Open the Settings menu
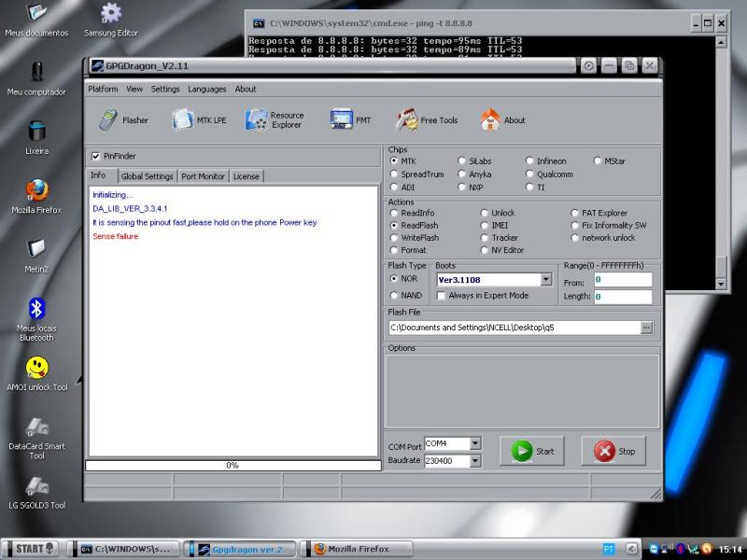The image size is (747, 560). (165, 89)
